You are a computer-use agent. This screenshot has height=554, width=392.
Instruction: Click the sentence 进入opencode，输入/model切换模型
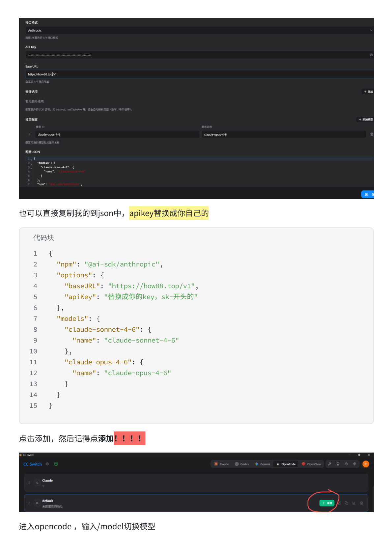coord(87,526)
